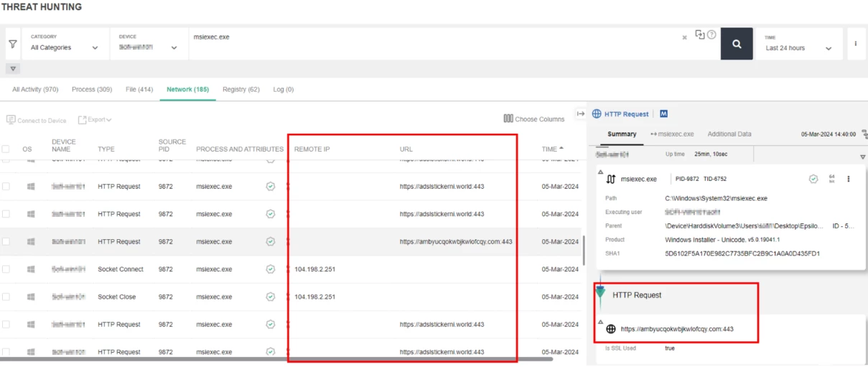Viewport: 868px width, 367px height.
Task: Open the Time Last 24 hours dropdown
Action: point(799,44)
